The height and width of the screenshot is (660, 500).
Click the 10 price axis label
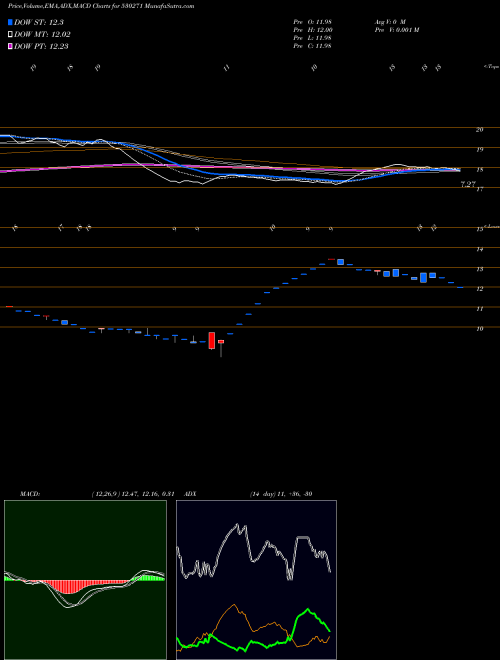(x=479, y=329)
